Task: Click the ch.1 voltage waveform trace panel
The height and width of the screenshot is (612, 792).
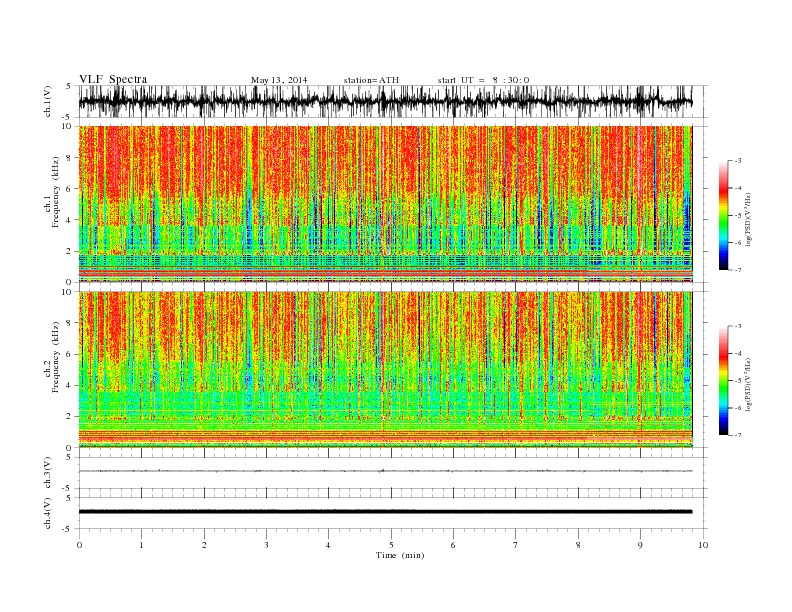Action: [393, 101]
